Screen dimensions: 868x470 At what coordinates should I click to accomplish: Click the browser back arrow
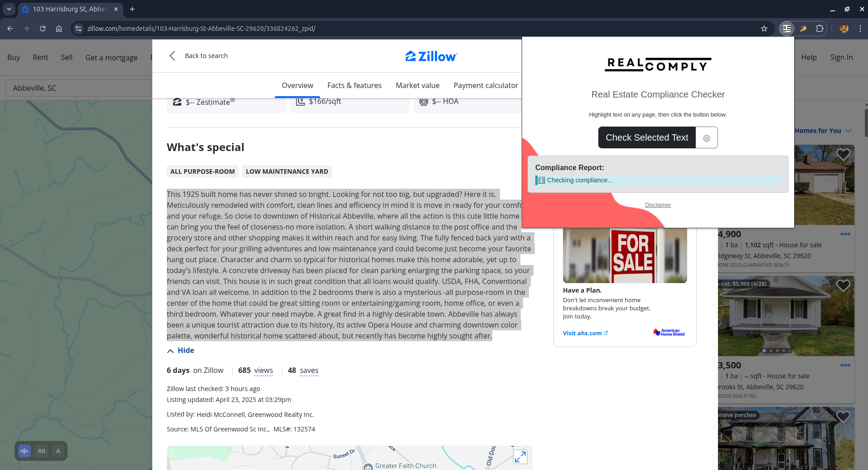(x=10, y=29)
